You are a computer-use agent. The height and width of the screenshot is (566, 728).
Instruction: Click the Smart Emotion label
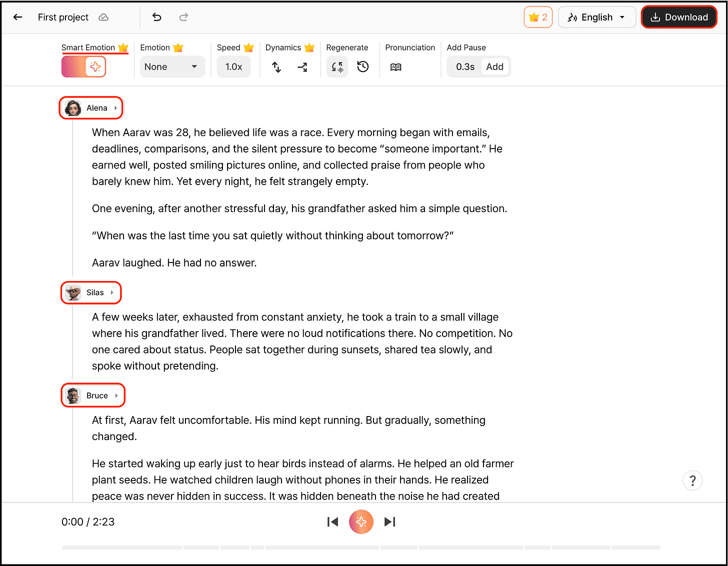click(x=88, y=47)
